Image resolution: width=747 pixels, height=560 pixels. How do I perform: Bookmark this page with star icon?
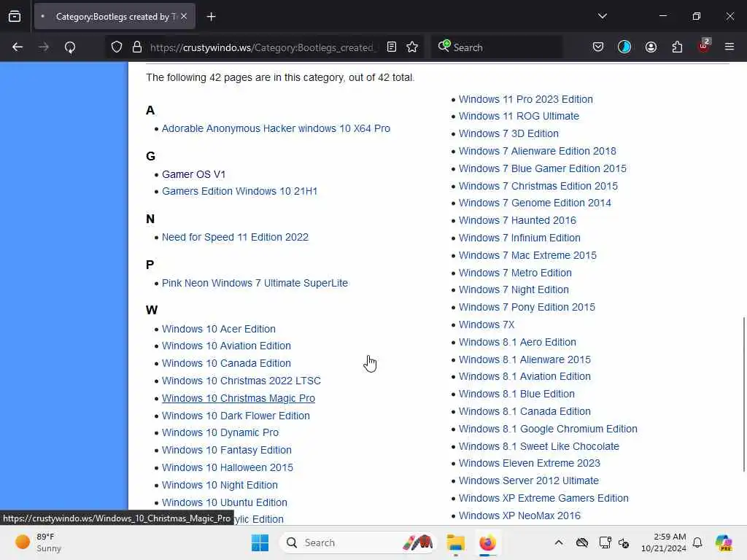click(412, 47)
